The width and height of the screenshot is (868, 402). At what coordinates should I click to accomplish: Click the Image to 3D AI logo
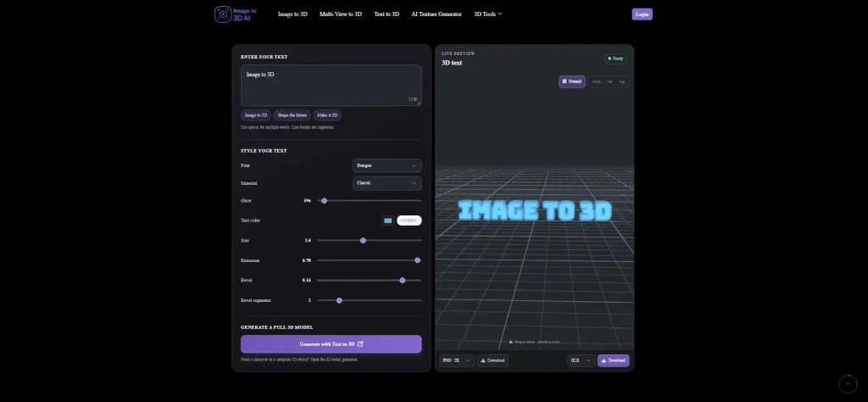(x=236, y=14)
